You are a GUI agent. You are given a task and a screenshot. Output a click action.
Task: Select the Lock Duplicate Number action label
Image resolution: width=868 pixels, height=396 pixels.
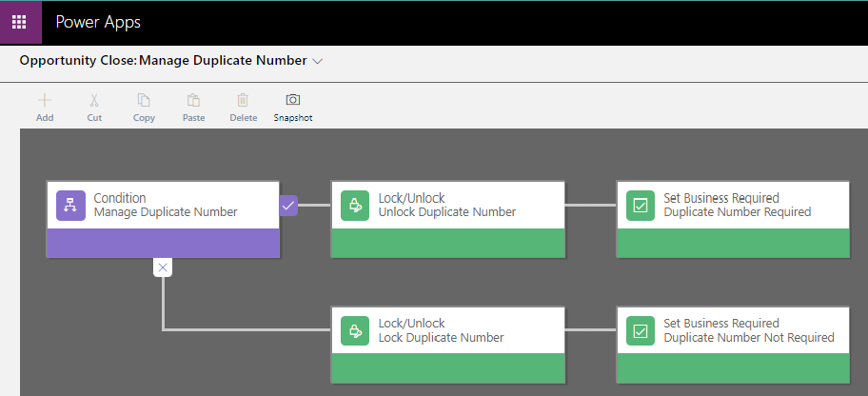pos(442,337)
